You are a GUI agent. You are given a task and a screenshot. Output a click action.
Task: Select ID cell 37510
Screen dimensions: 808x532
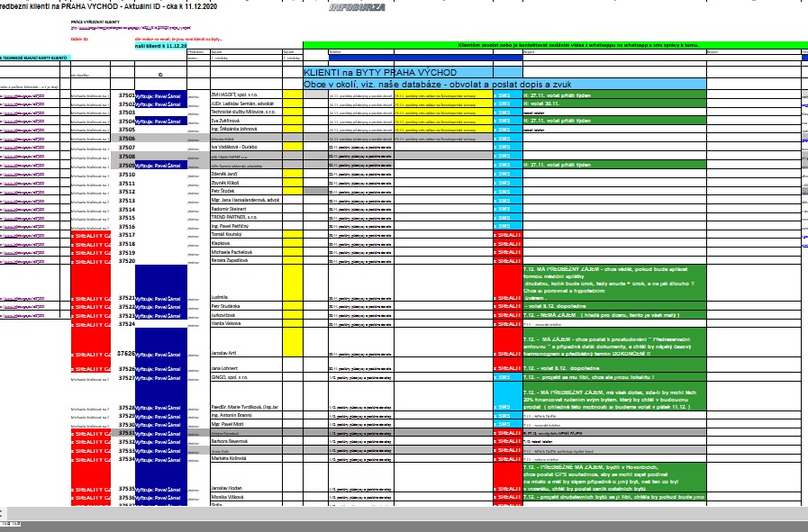tap(127, 175)
